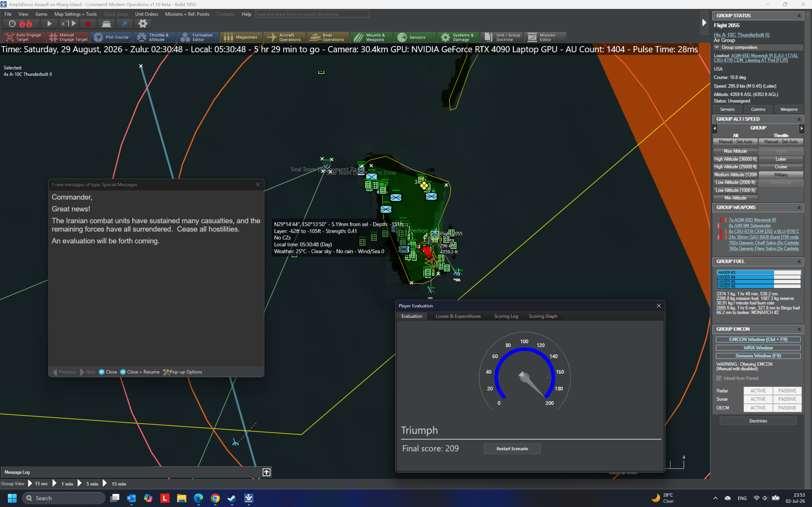Click Manual Engage Target button
The width and height of the screenshot is (812, 507).
pos(68,37)
